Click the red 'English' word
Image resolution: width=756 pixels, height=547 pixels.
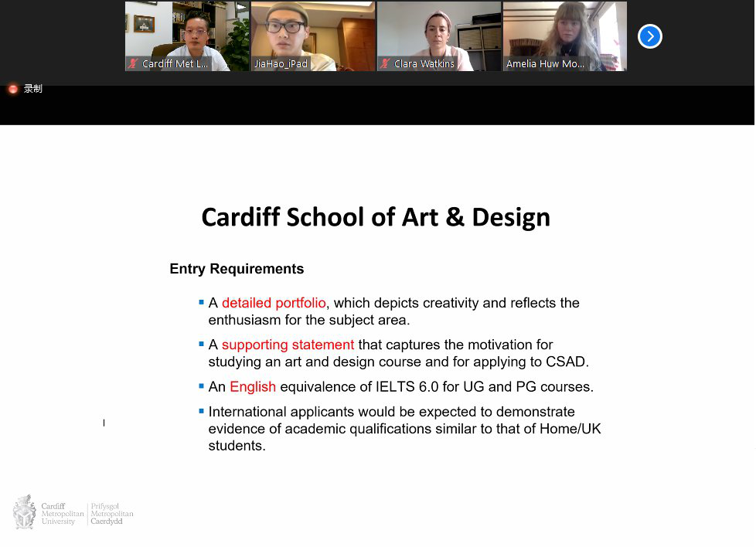tap(253, 387)
